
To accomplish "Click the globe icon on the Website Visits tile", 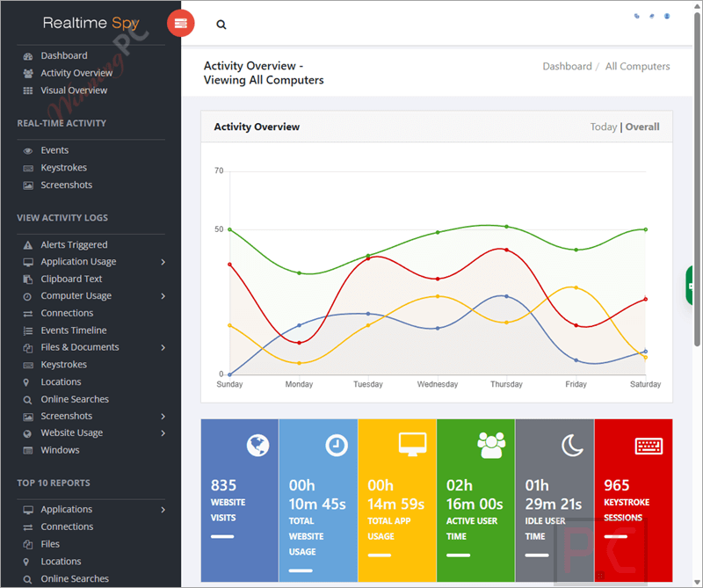I will coord(257,446).
